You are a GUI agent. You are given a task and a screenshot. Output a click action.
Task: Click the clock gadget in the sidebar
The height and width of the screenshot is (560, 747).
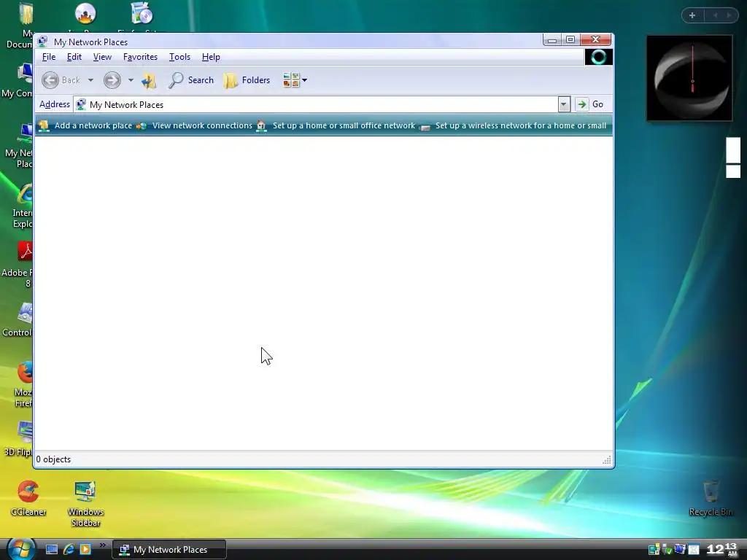689,78
